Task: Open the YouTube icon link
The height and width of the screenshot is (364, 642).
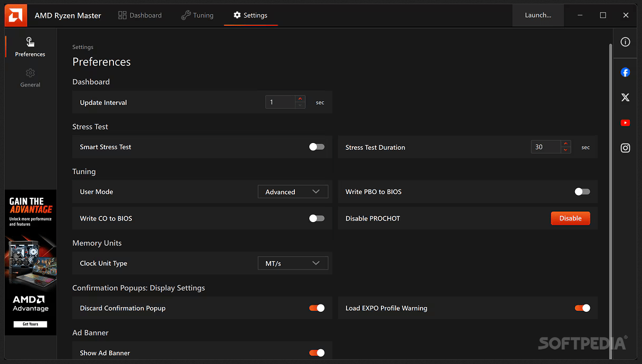Action: (x=625, y=123)
